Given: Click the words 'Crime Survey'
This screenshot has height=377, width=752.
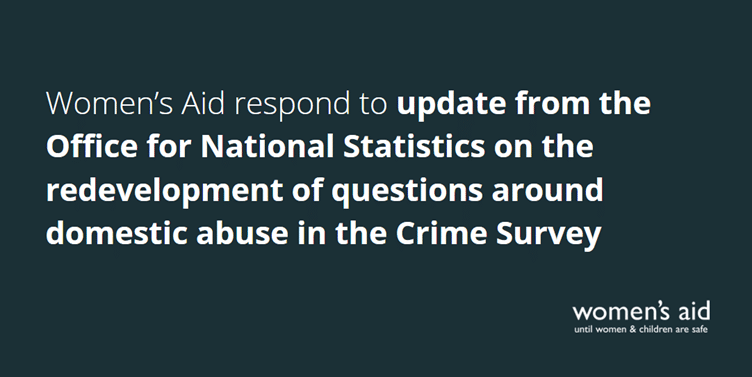Looking at the screenshot, I should [498, 235].
